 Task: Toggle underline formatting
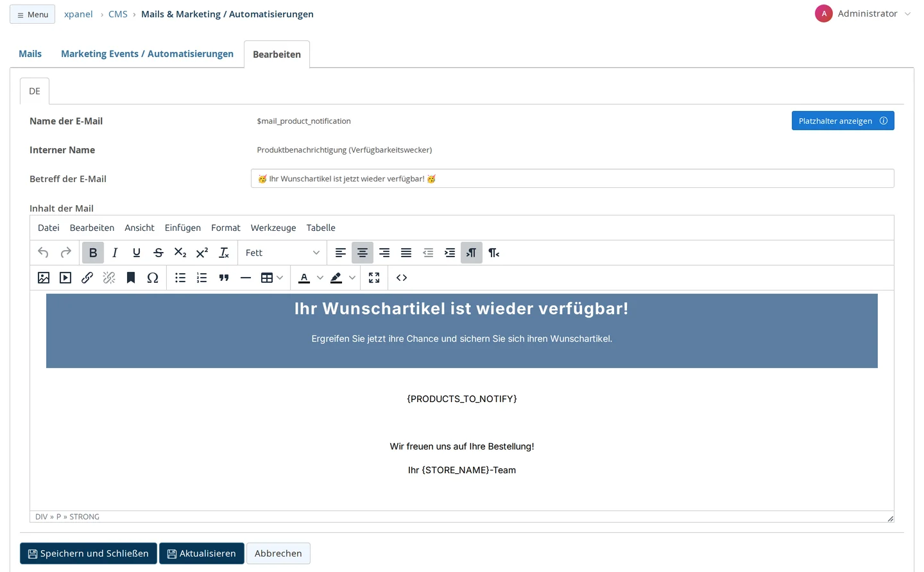[x=137, y=253]
